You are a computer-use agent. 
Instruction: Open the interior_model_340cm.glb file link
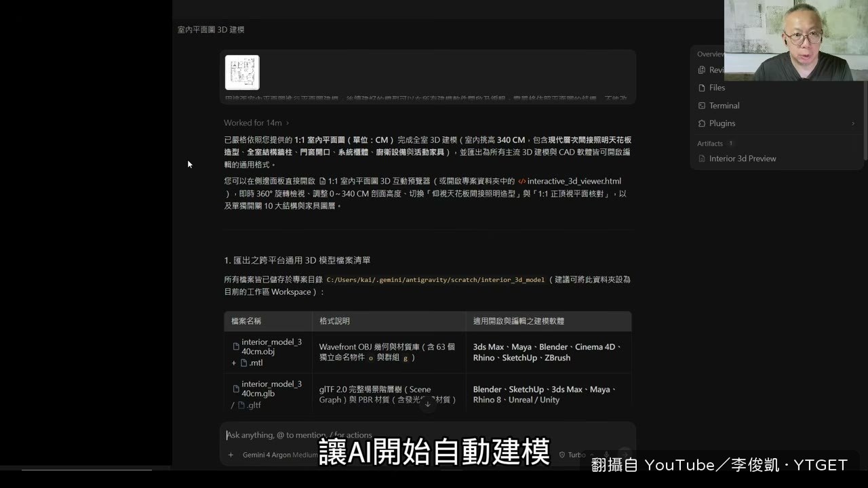click(267, 388)
